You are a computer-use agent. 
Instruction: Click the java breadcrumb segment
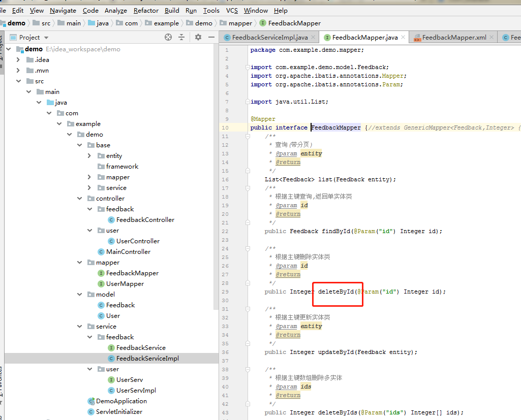coord(99,23)
